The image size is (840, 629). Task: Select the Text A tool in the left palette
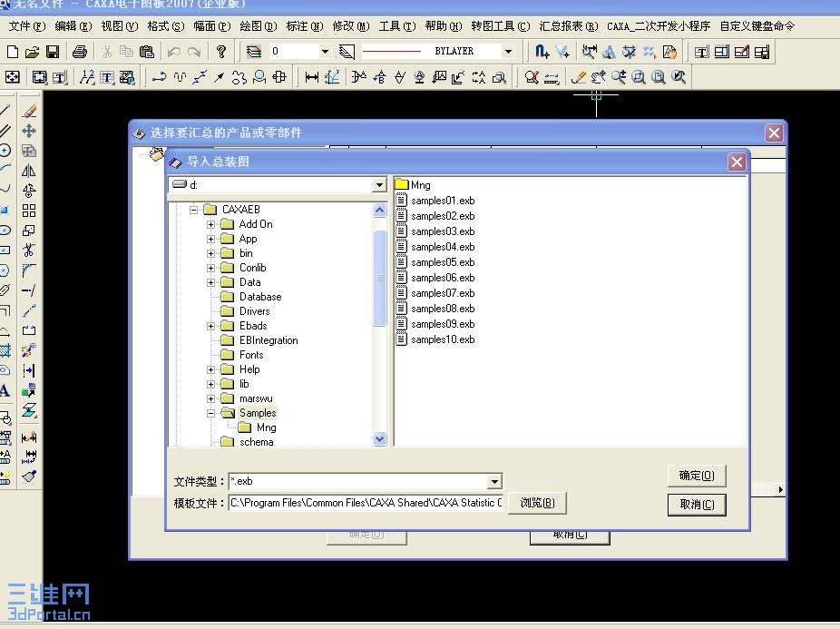point(5,390)
